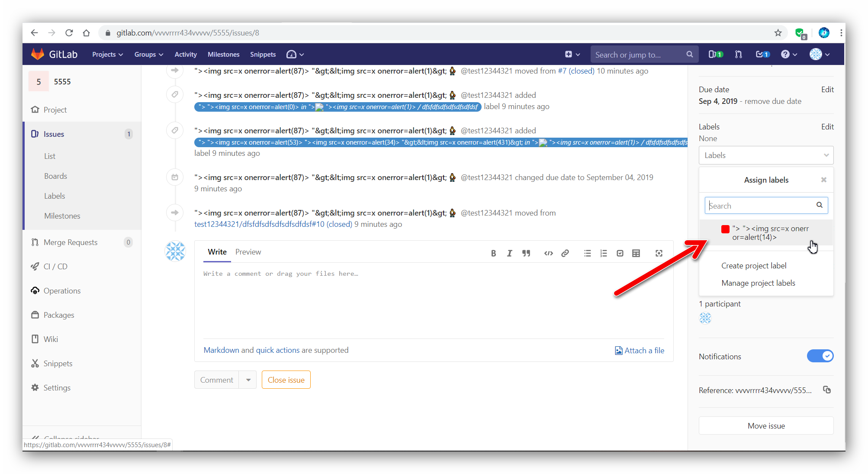Click the italic formatting icon
This screenshot has height=474, width=868.
[x=509, y=253]
